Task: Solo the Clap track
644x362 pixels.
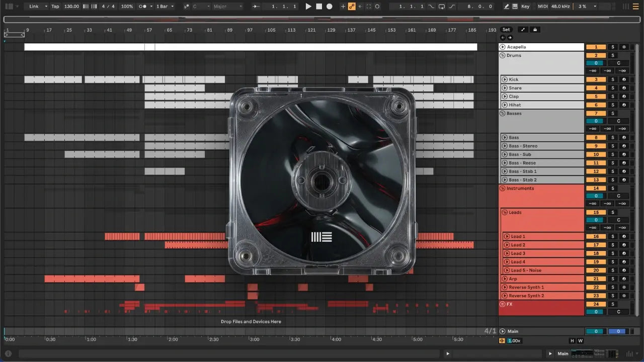Action: tap(613, 97)
